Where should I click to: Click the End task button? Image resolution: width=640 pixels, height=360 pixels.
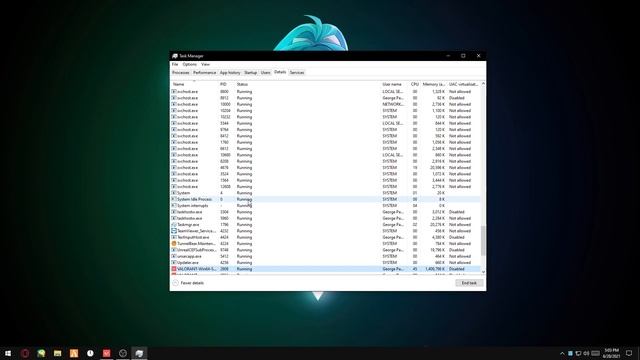pos(469,283)
